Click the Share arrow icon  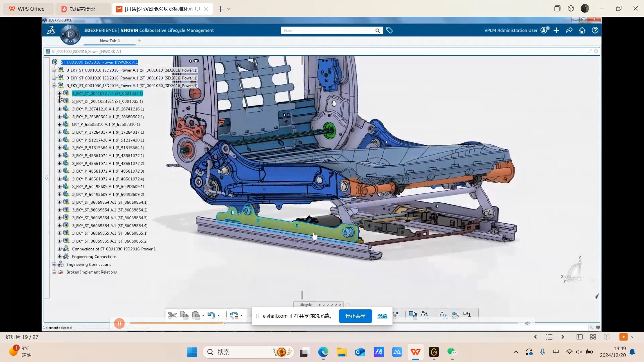[x=569, y=31]
